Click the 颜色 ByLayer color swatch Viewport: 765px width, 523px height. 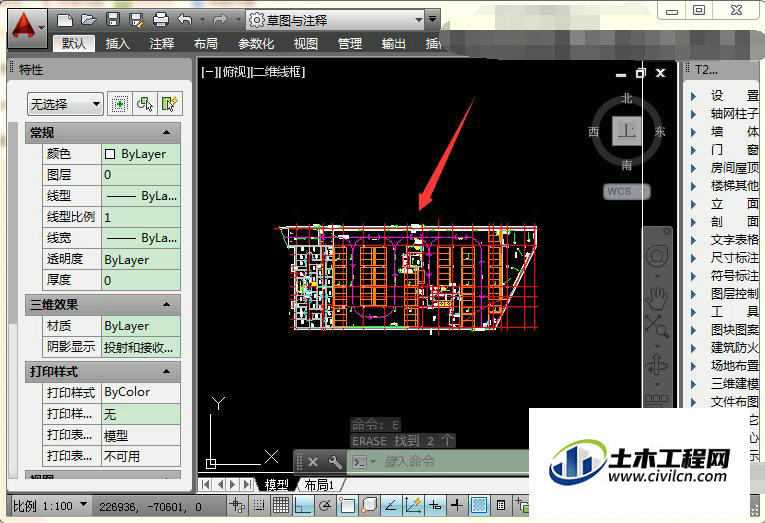click(110, 154)
